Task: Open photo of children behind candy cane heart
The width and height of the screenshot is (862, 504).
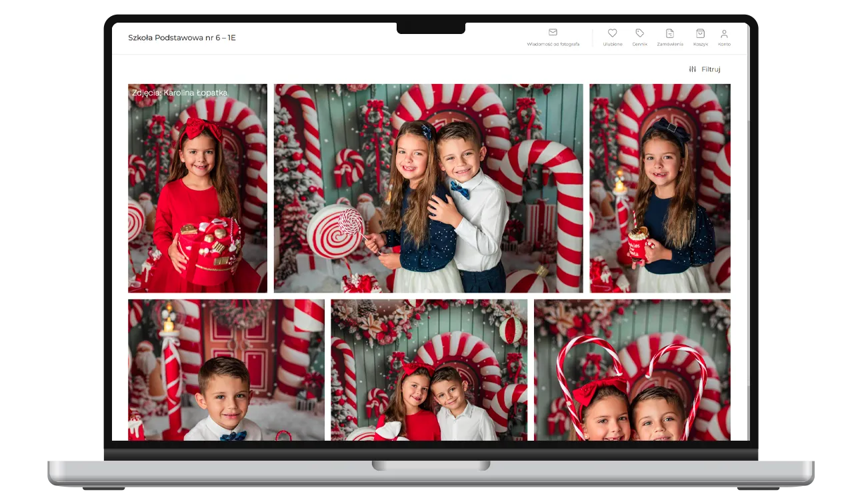Action: click(x=632, y=369)
